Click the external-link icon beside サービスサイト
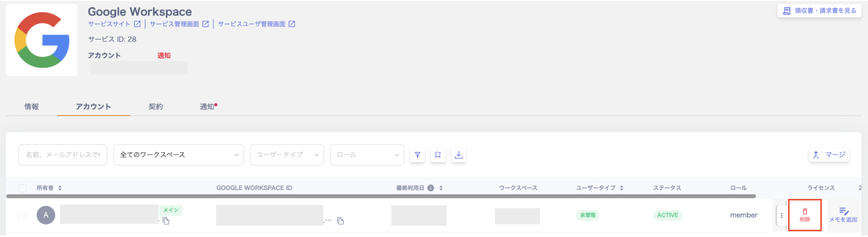This screenshot has width=868, height=237. click(137, 24)
